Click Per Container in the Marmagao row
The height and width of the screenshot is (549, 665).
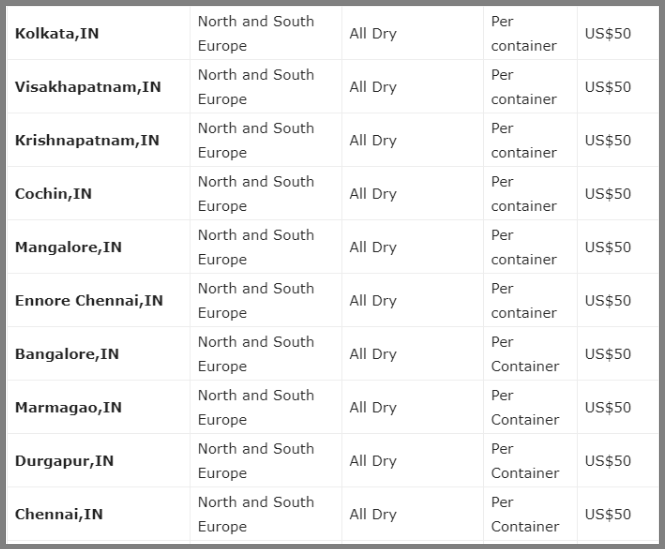pos(525,407)
